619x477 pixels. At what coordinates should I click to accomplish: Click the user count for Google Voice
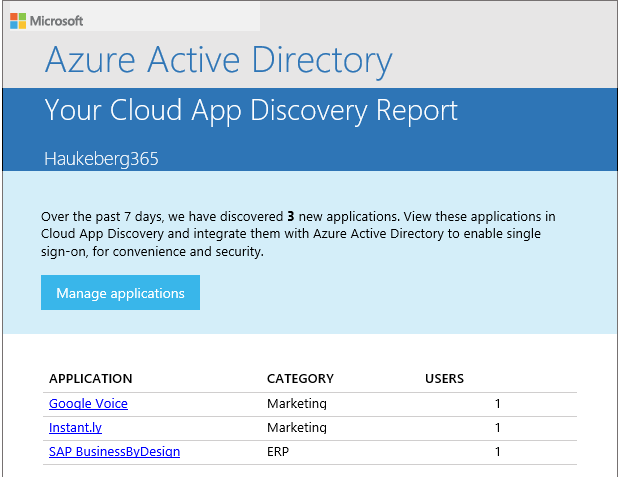(x=497, y=404)
